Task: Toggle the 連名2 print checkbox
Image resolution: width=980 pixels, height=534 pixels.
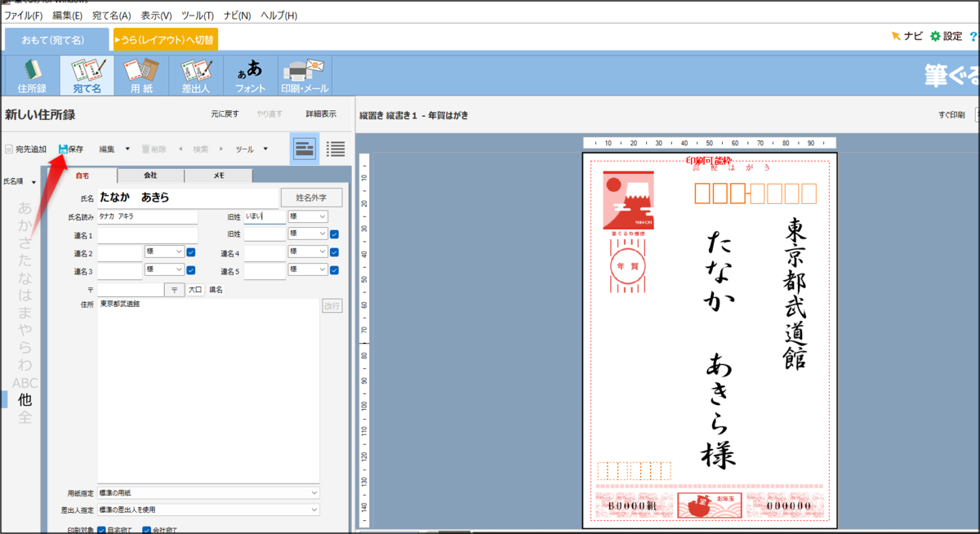Action: pyautogui.click(x=191, y=252)
